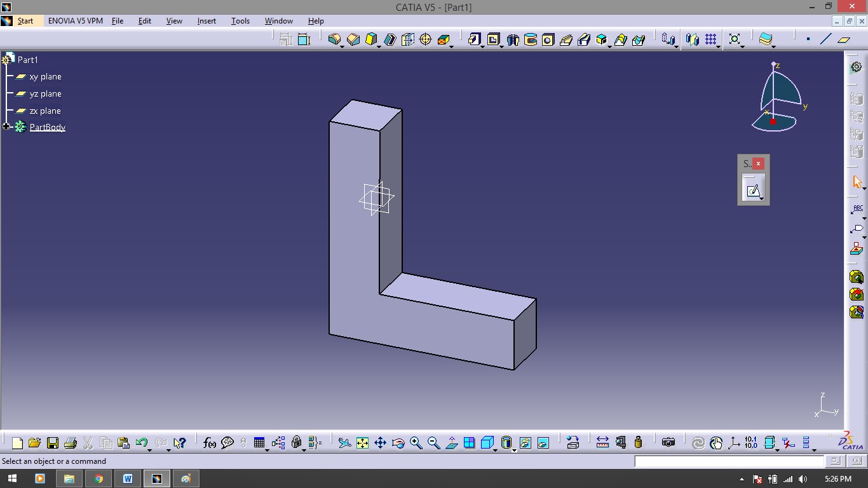Image resolution: width=868 pixels, height=488 pixels.
Task: Toggle the Normal View icon
Action: [452, 443]
